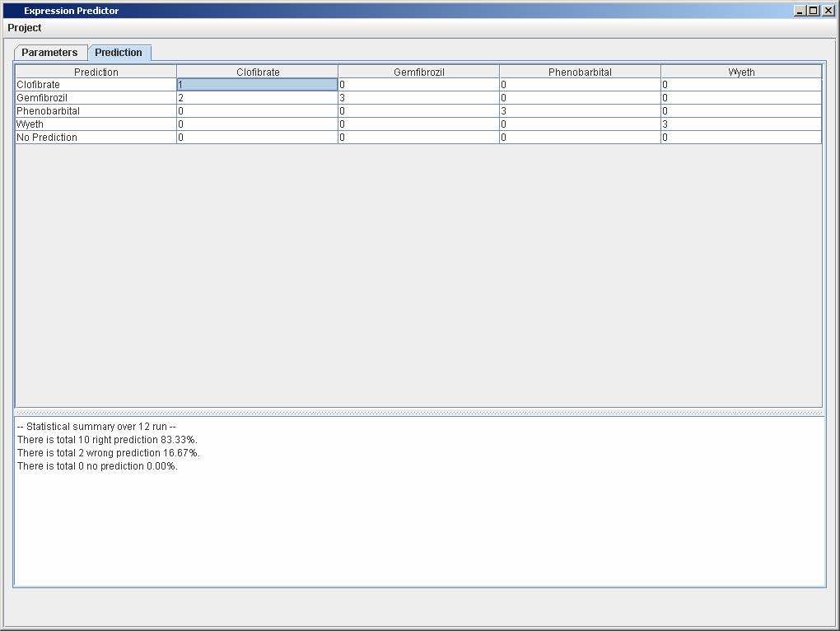The image size is (840, 631).
Task: Maximize the Expression Predictor window
Action: [813, 11]
